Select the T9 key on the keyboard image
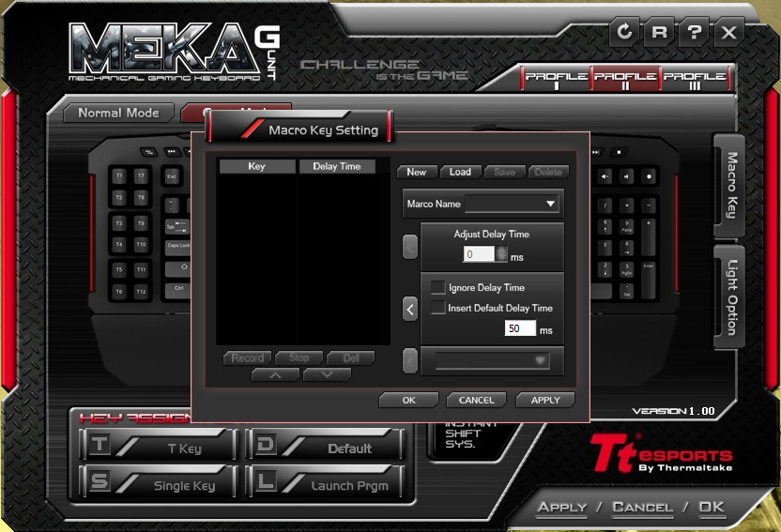 click(142, 223)
